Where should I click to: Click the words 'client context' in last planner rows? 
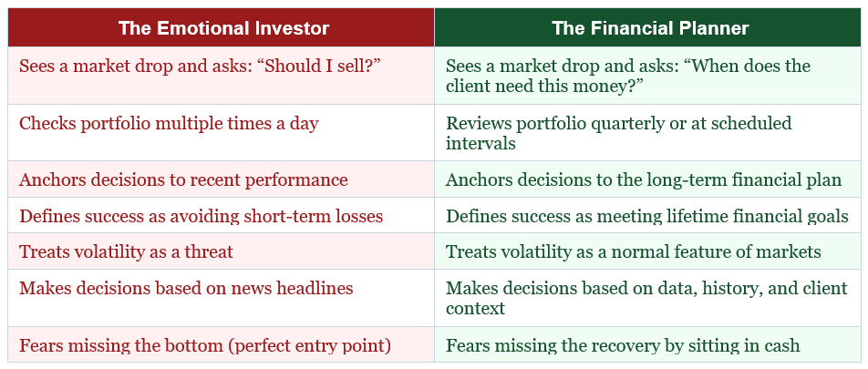tap(646, 298)
